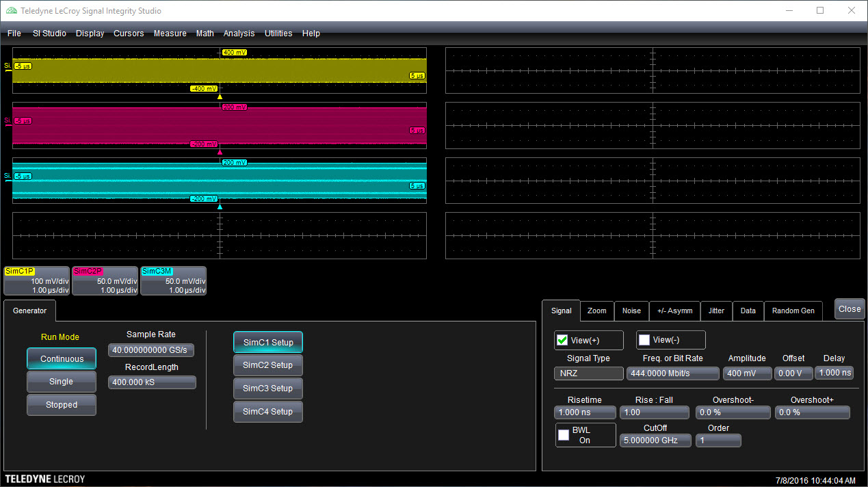
Task: Click the yellow 400 mV scale label
Action: click(x=234, y=52)
